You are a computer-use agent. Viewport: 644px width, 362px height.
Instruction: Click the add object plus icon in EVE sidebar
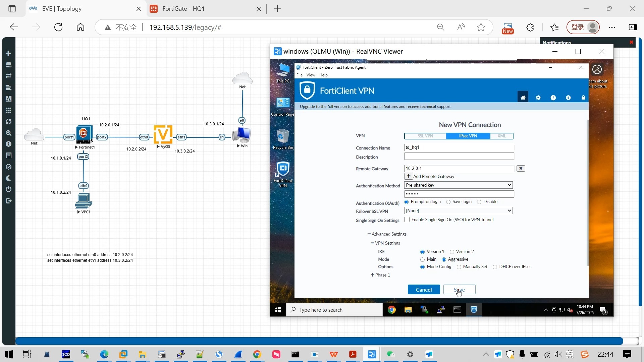9,53
